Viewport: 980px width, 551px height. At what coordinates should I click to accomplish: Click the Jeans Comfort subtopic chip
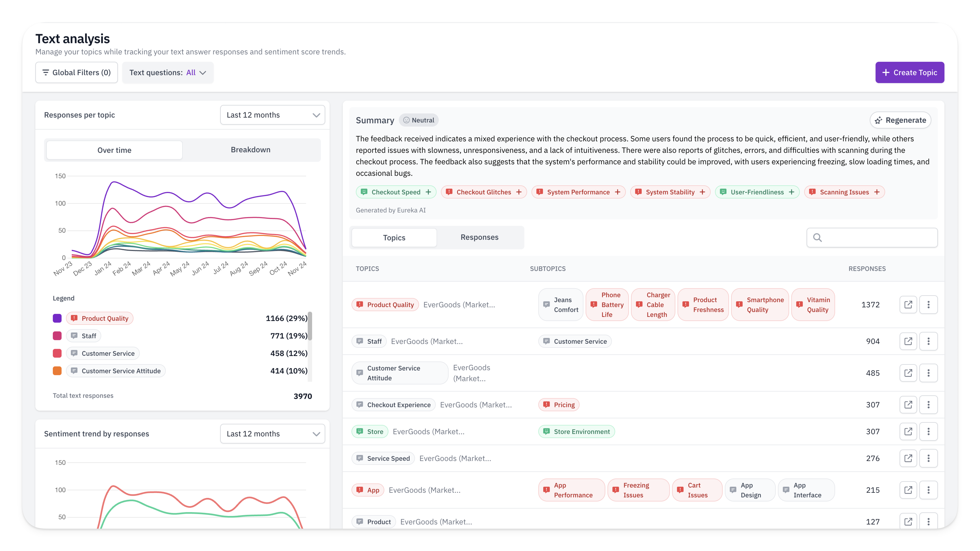pos(561,305)
